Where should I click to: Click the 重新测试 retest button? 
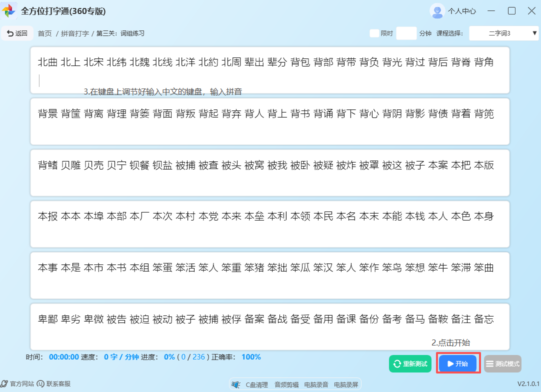tap(410, 364)
